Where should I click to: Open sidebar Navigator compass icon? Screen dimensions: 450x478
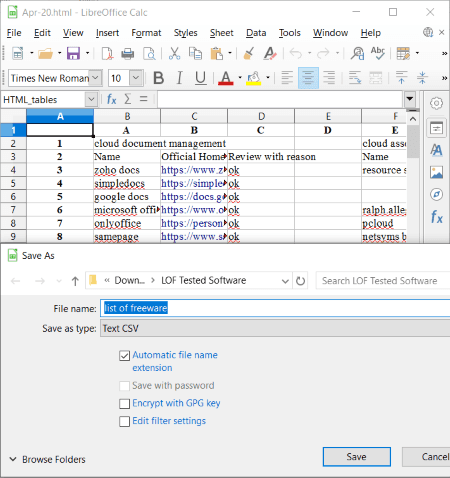(436, 195)
